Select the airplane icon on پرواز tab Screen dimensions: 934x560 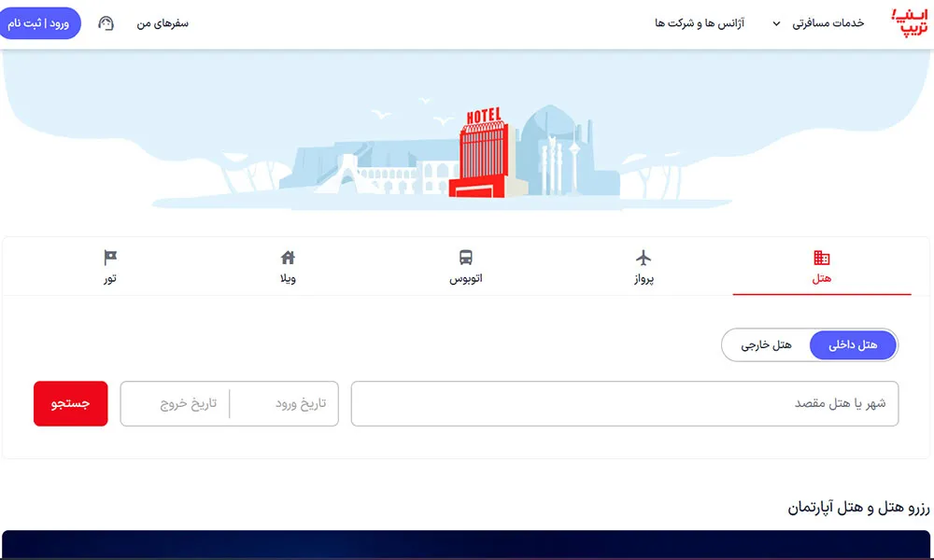[644, 259]
